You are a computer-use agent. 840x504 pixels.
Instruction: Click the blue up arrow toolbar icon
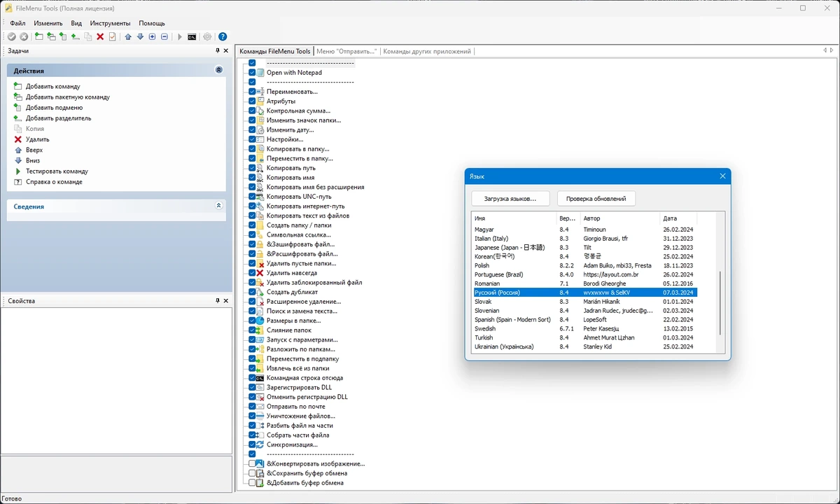[128, 36]
